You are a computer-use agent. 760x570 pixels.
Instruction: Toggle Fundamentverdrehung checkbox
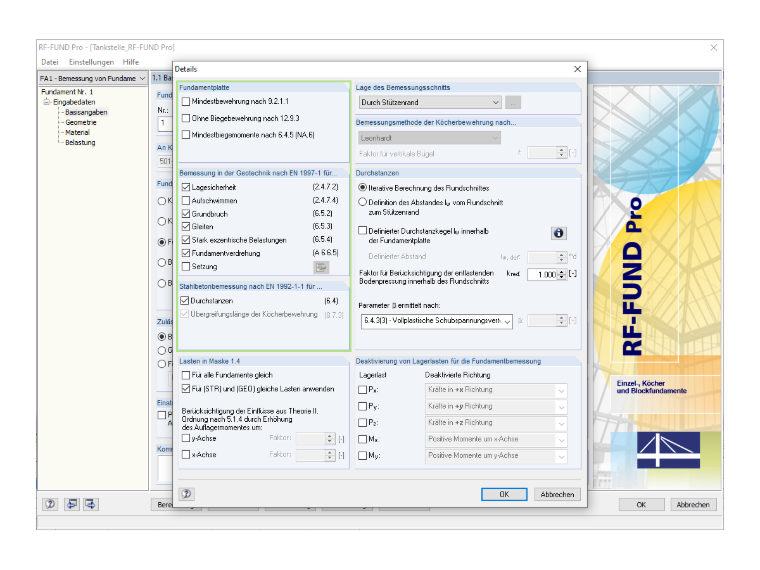coord(186,253)
